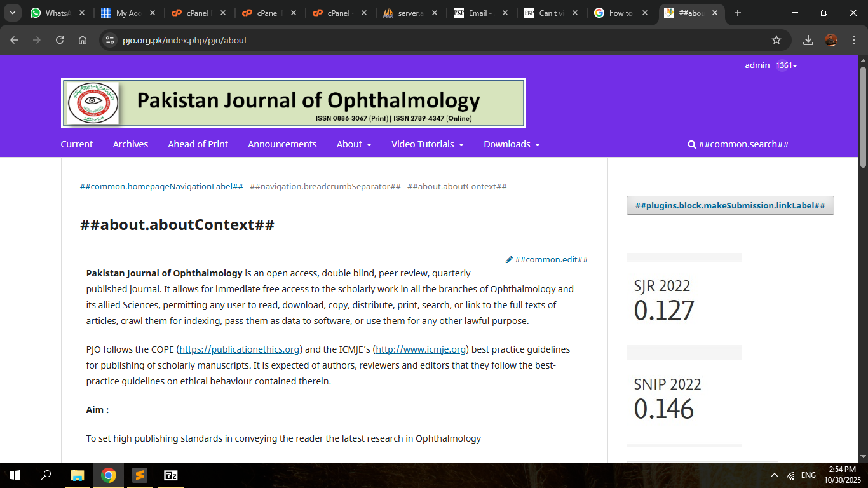
Task: Expand the Video Tutorials dropdown
Action: [x=427, y=144]
